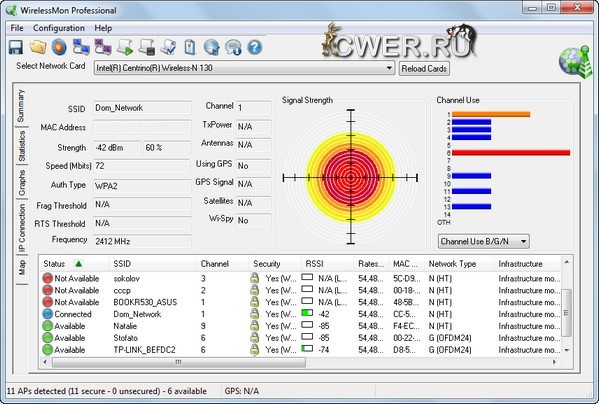Click the orange channel 1 usage bar
The height and width of the screenshot is (404, 599).
pos(491,114)
